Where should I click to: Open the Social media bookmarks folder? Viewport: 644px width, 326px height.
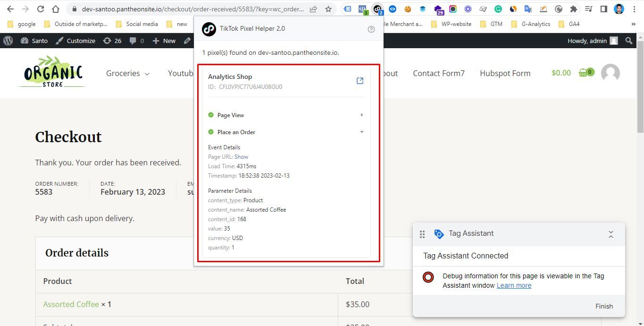pos(137,24)
